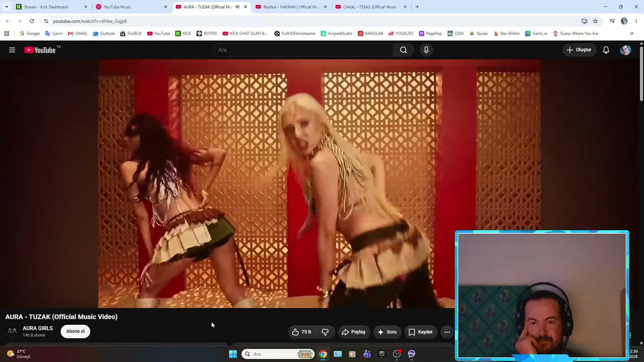644x362 pixels.
Task: Click the Soru ask button
Action: tap(387, 332)
